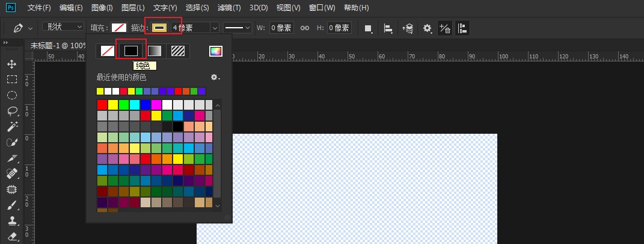
Task: Select the Magic Wand tool
Action: 12,127
